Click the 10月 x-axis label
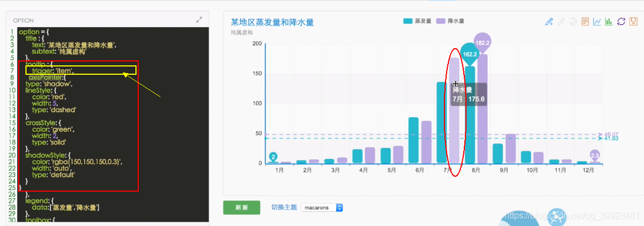The height and width of the screenshot is (226, 644). click(x=532, y=169)
